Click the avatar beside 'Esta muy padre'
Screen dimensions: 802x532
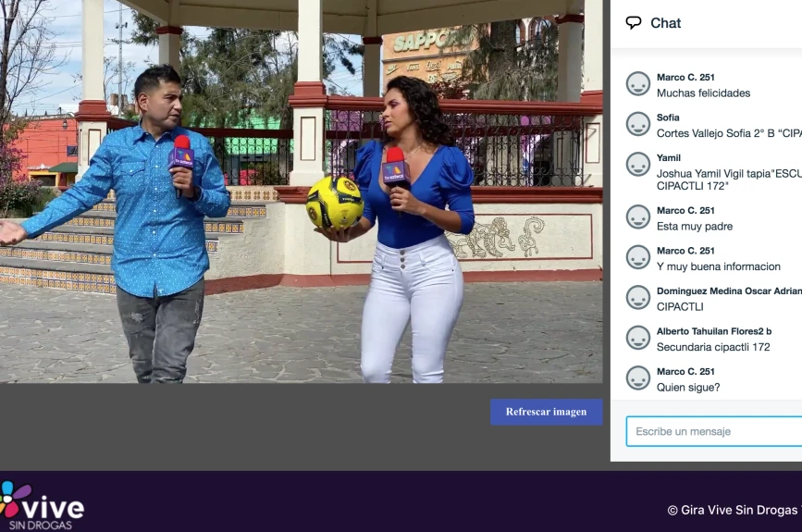coord(638,217)
